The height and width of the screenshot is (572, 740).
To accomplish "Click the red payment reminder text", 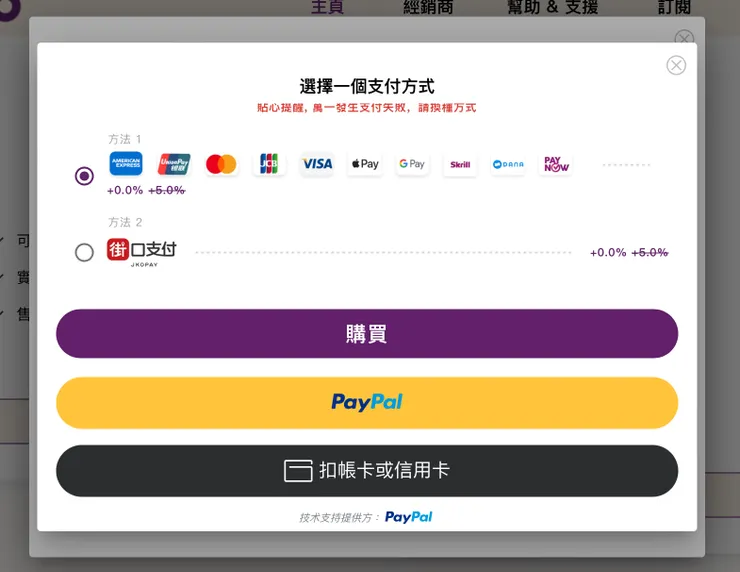I will [x=367, y=108].
